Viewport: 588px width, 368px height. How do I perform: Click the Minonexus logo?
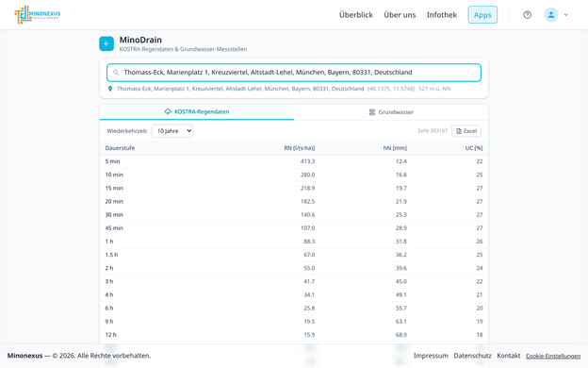pyautogui.click(x=37, y=15)
